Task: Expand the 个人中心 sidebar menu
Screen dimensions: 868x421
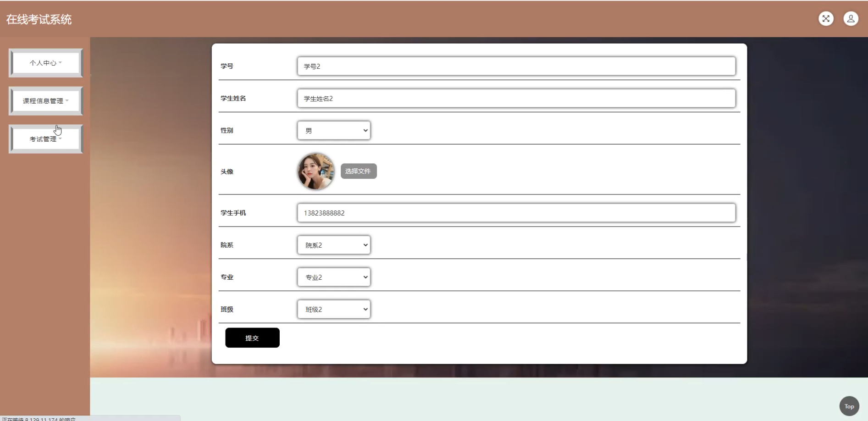Action: pos(46,63)
